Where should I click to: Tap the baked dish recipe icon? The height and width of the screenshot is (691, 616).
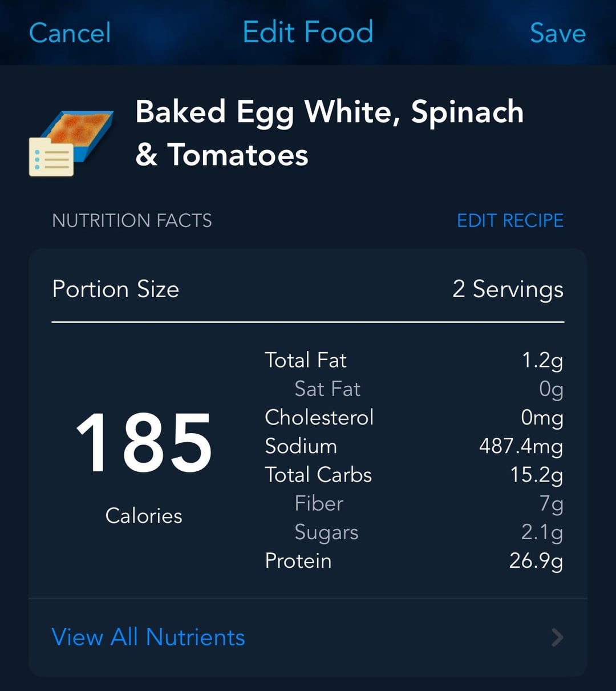[71, 143]
